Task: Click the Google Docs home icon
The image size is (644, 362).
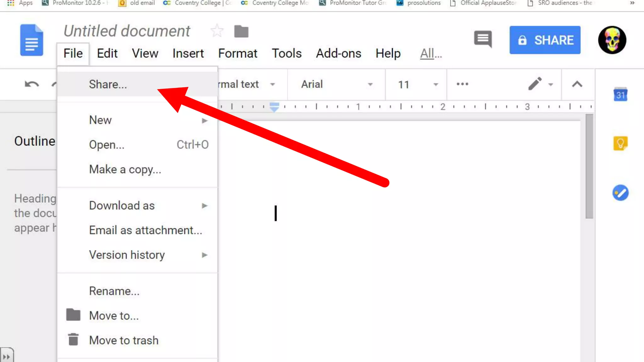Action: [31, 40]
